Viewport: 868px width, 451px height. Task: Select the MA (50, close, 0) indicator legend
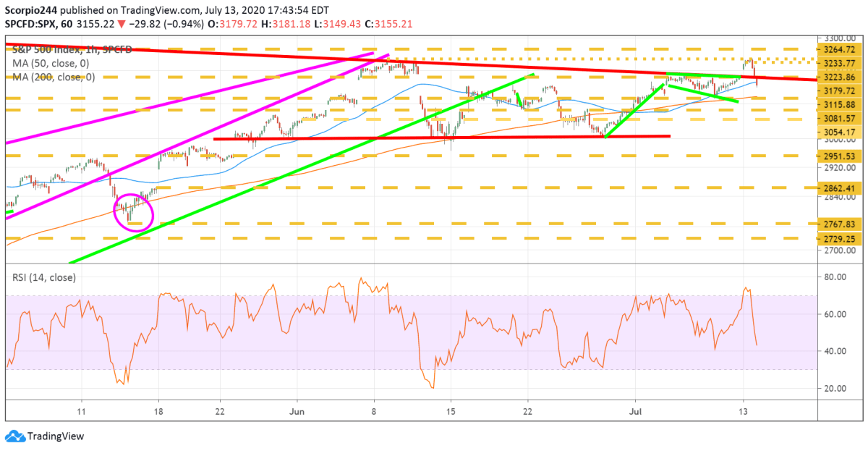[x=51, y=64]
